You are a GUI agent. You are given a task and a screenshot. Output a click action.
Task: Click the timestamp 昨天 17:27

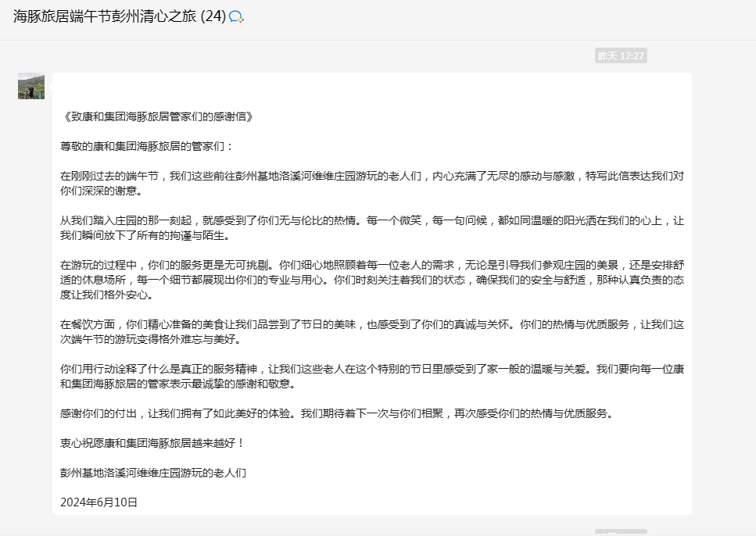tap(621, 56)
